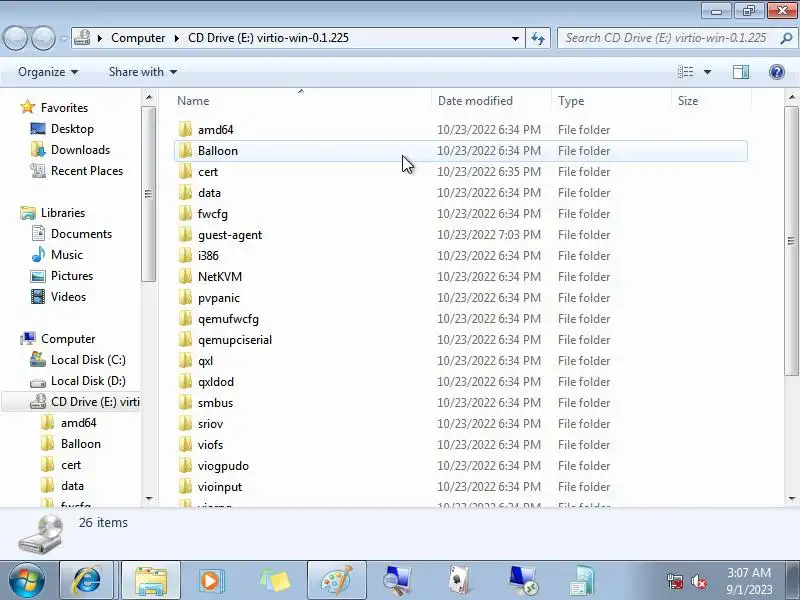The width and height of the screenshot is (800, 600).
Task: Open the Music library
Action: [x=67, y=255]
